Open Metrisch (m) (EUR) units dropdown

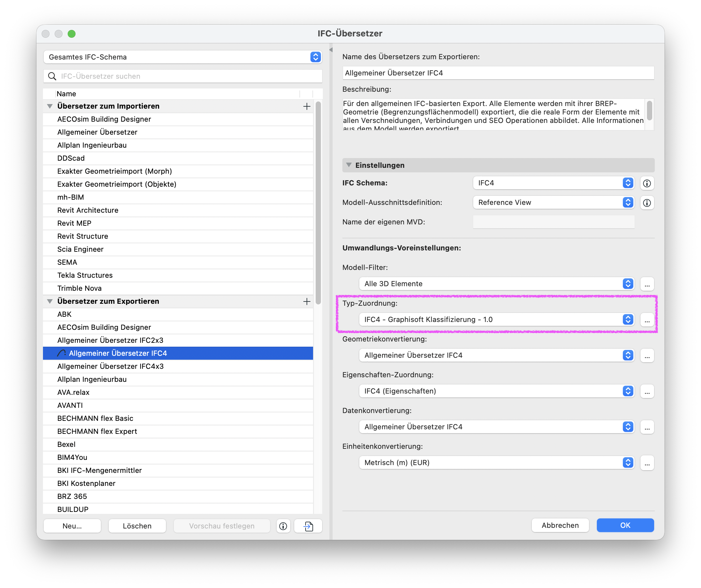pyautogui.click(x=496, y=463)
